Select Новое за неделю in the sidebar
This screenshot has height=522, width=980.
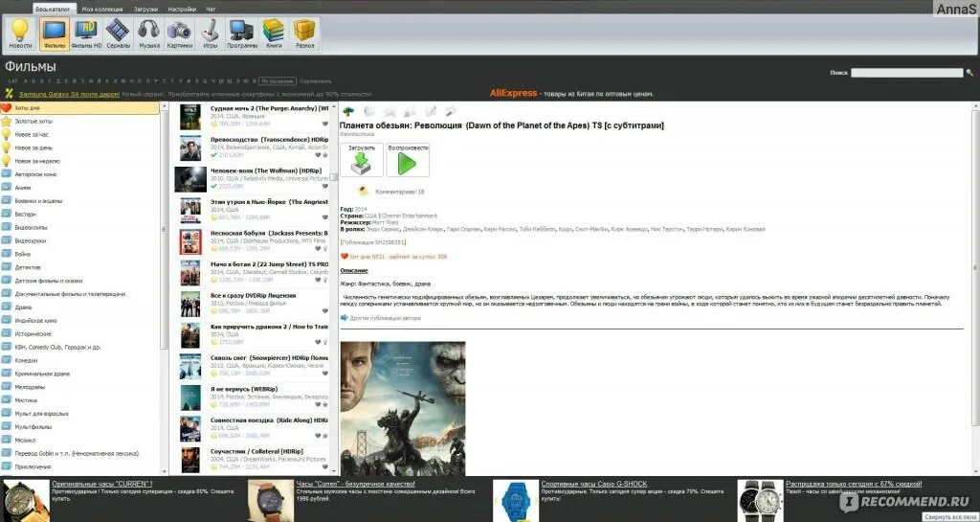tap(80, 161)
